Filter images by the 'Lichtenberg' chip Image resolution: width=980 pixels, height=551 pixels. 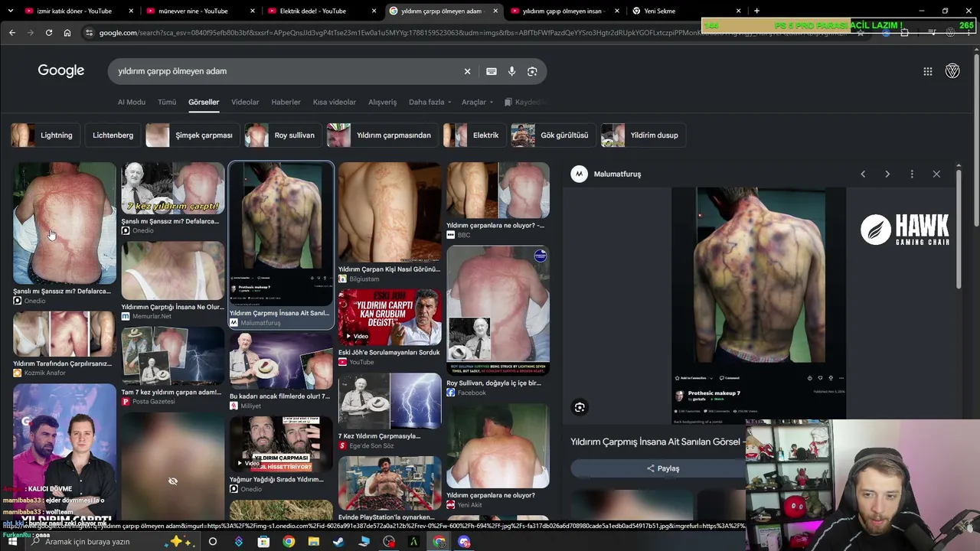(113, 135)
